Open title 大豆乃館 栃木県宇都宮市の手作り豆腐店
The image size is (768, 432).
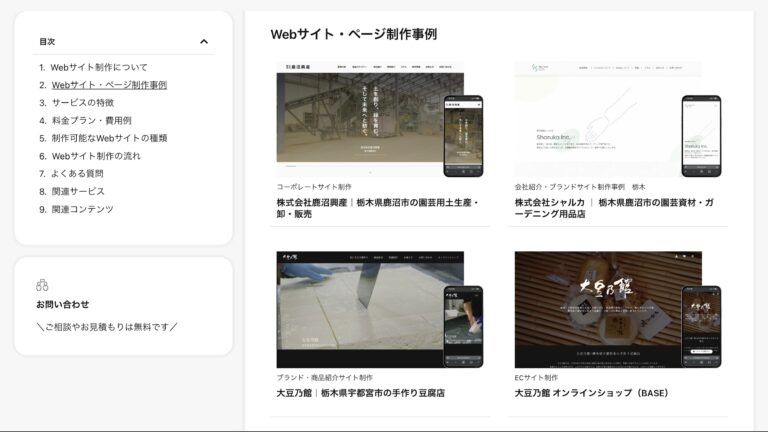(360, 393)
